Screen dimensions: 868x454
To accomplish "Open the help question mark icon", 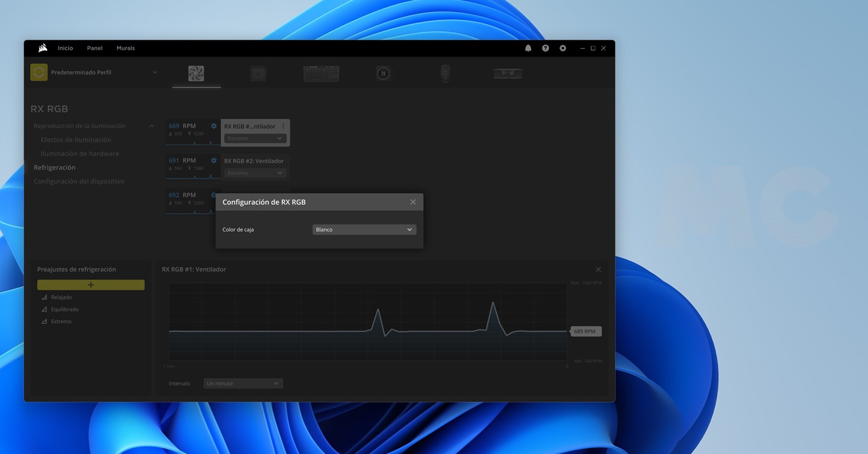I will tap(545, 48).
